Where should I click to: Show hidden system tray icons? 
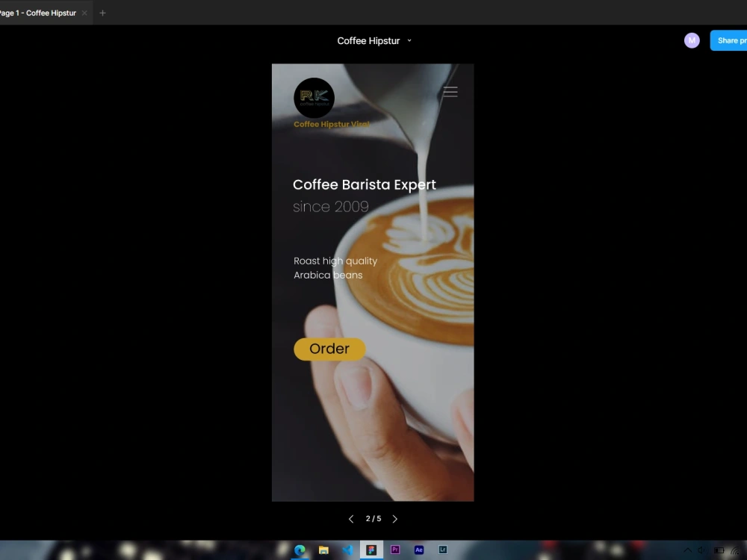click(x=688, y=550)
